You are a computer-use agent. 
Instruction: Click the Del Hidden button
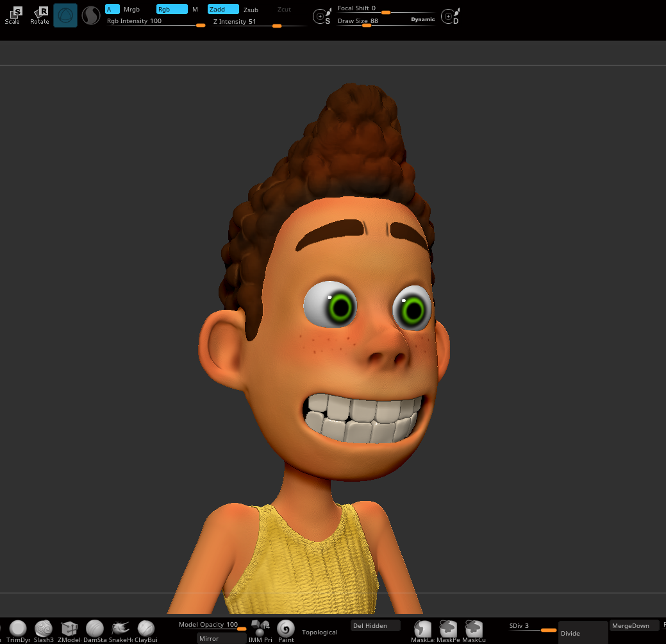(x=376, y=626)
